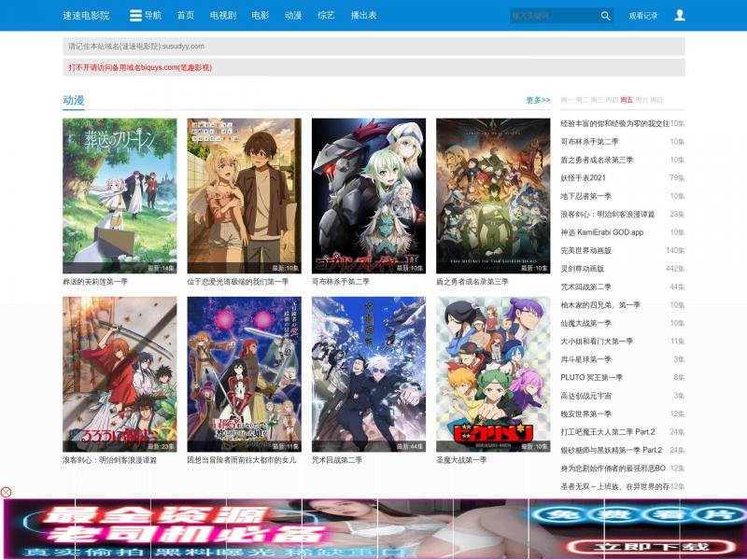
Task: Open PLUTO 冥王第一季 in the list
Action: (591, 377)
